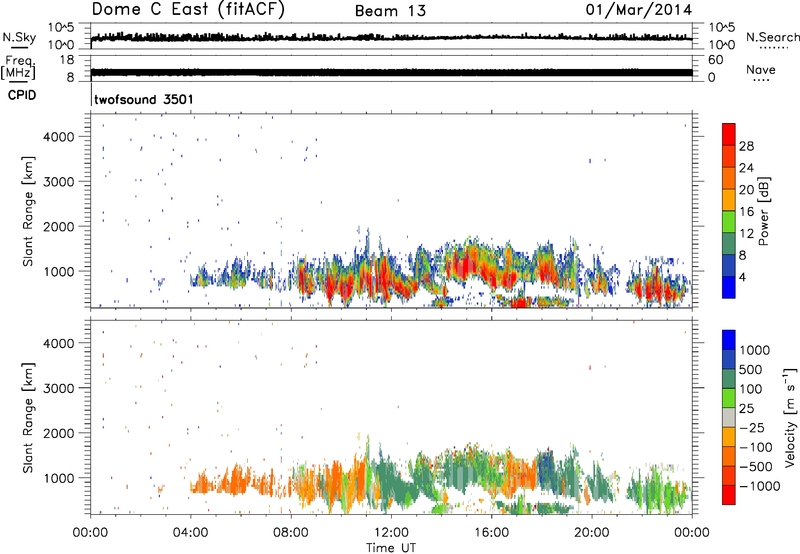Click the '-100' velocity colorbar label

pyautogui.click(x=755, y=447)
